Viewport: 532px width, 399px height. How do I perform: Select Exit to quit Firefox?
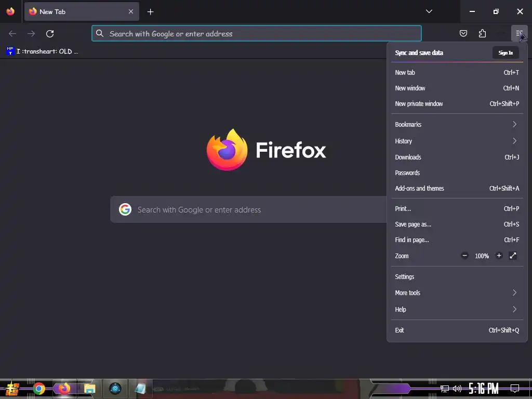tap(457, 330)
